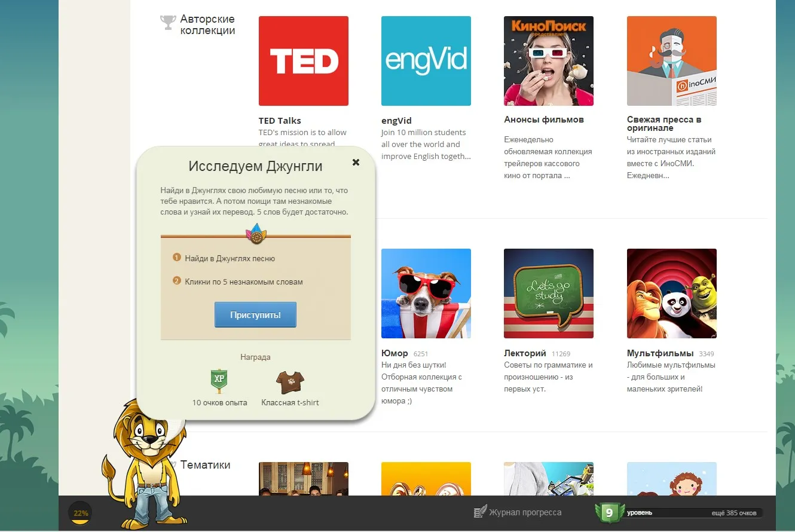Open the TED Talks title link

280,121
